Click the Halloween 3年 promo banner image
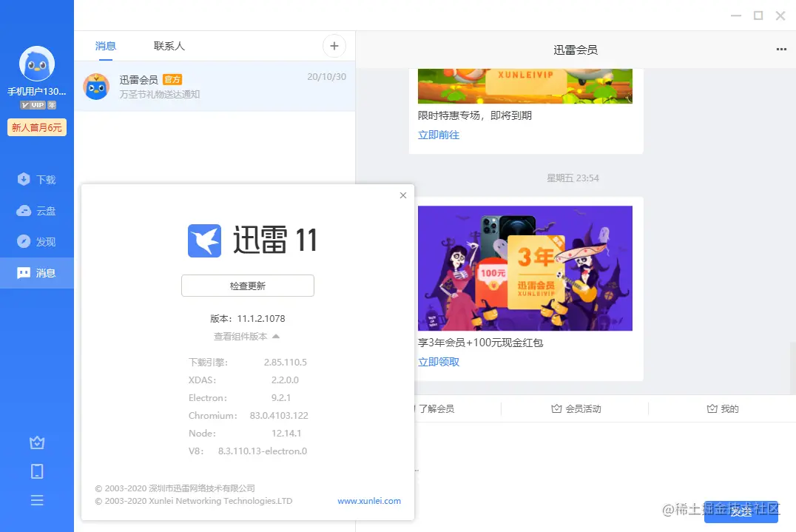Image resolution: width=796 pixels, height=532 pixels. [525, 268]
